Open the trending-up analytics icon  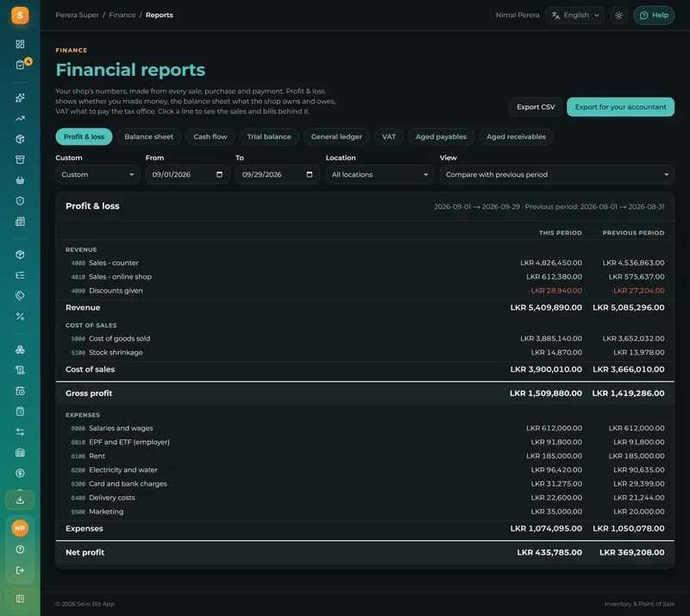20,118
